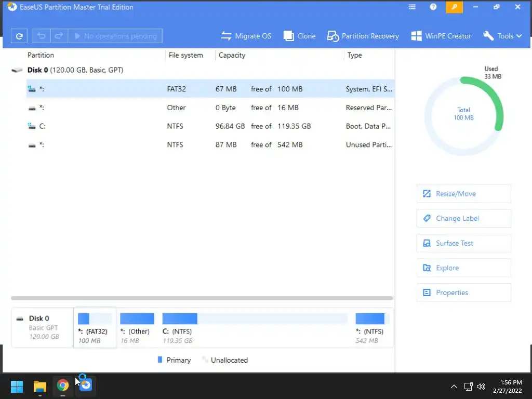Click the Partition column header
The height and width of the screenshot is (399, 532).
point(41,55)
